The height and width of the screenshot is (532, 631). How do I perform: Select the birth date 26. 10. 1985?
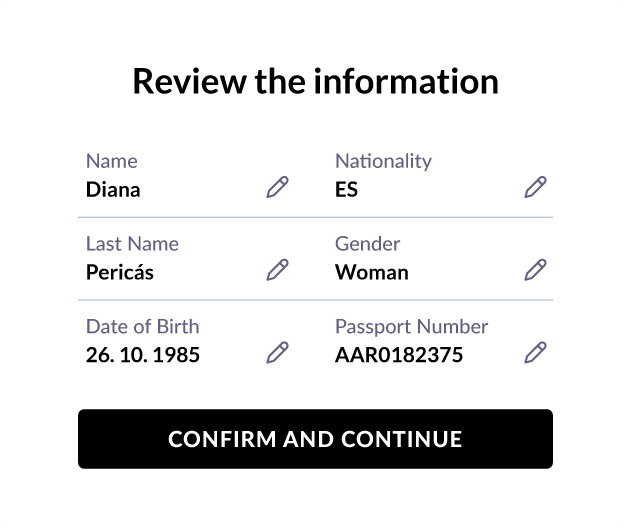(x=143, y=355)
